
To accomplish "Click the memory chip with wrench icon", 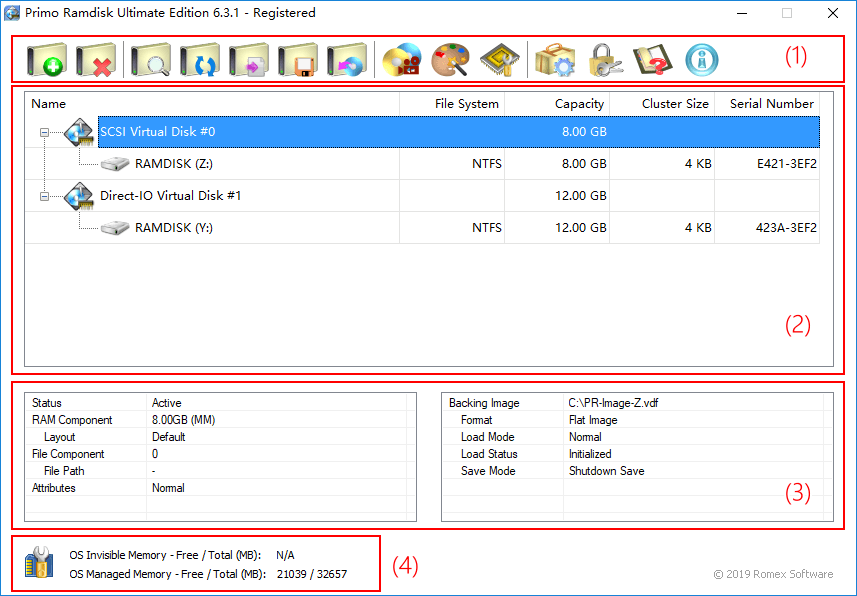I will 500,60.
